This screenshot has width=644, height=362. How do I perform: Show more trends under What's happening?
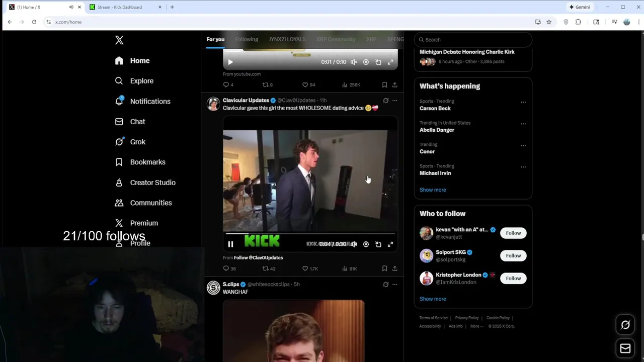[x=433, y=190]
